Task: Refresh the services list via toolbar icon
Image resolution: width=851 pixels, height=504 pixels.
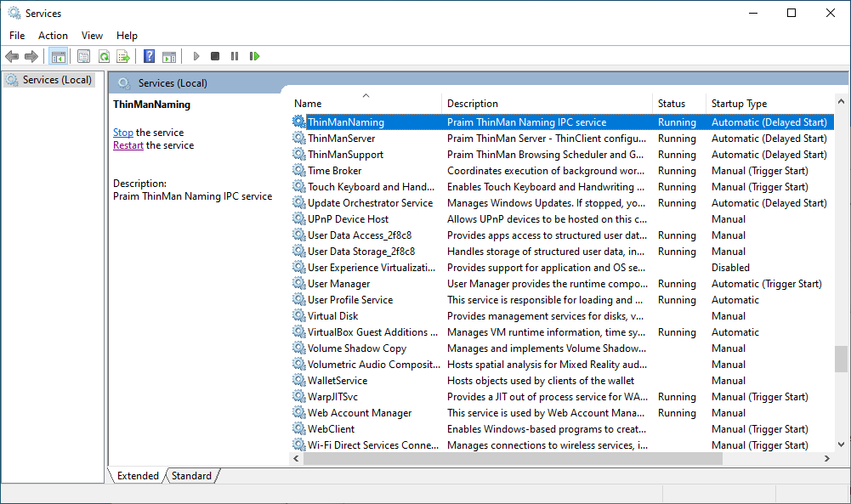Action: tap(104, 56)
